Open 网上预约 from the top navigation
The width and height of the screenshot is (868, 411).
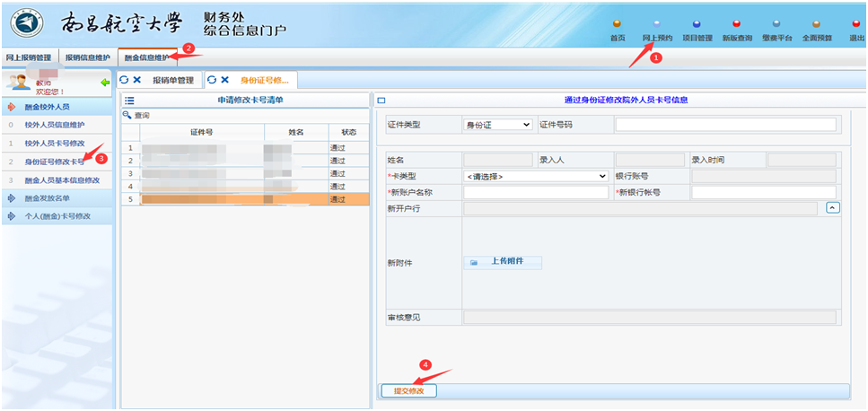pos(657,25)
